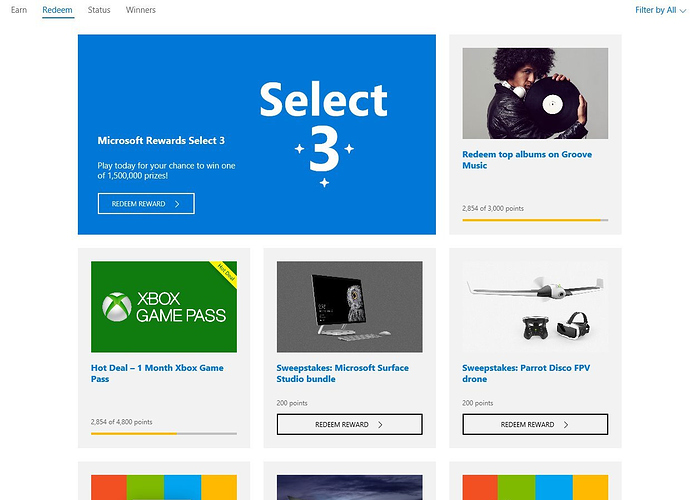Open Microsoft Rewards Select 3 title
The image size is (690, 500).
(161, 140)
